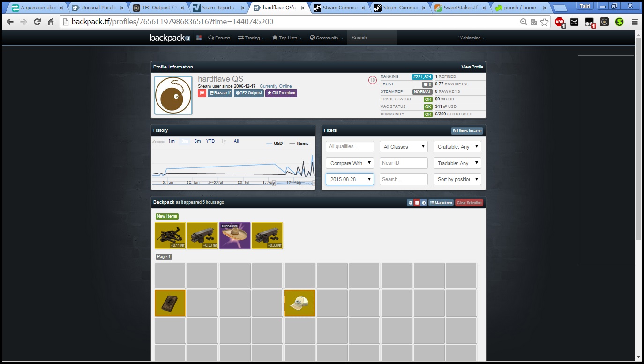Switch to the Scam Reports browser tab
Viewport: 644px width, 364px height.
click(219, 8)
